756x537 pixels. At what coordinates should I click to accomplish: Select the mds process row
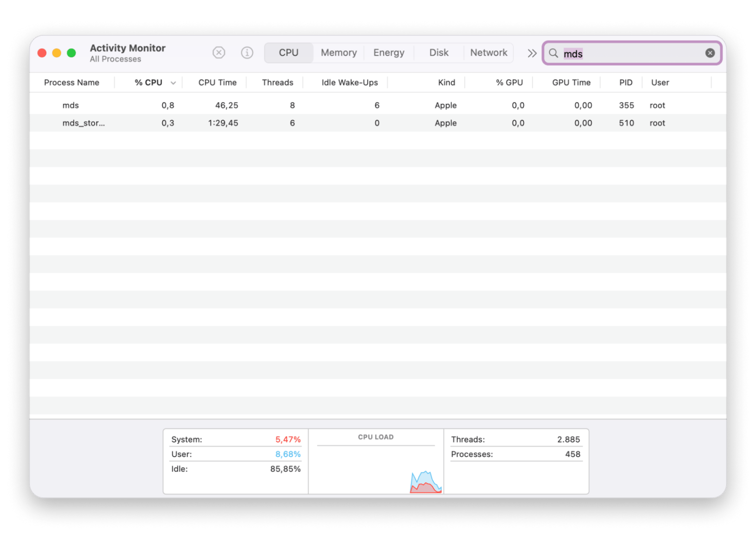click(71, 105)
